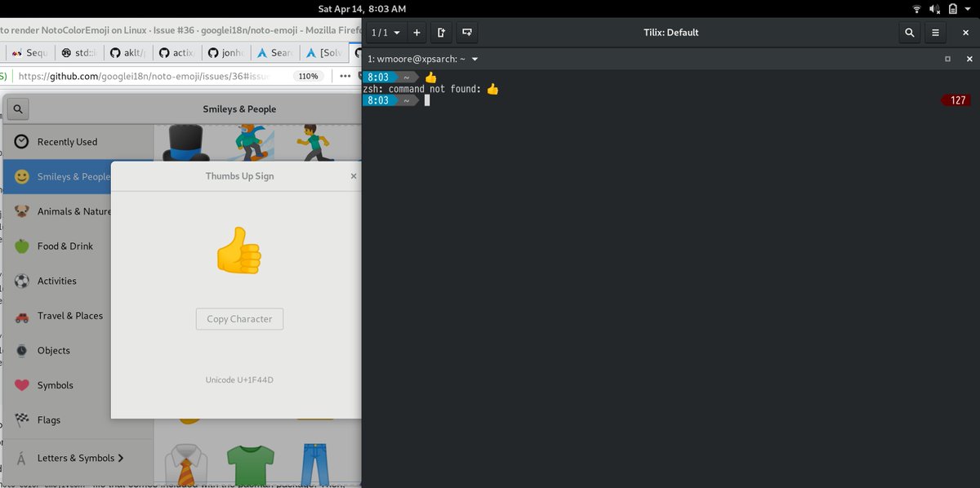Click the search button in Characters app
Screen dimensions: 980x488
[18, 109]
